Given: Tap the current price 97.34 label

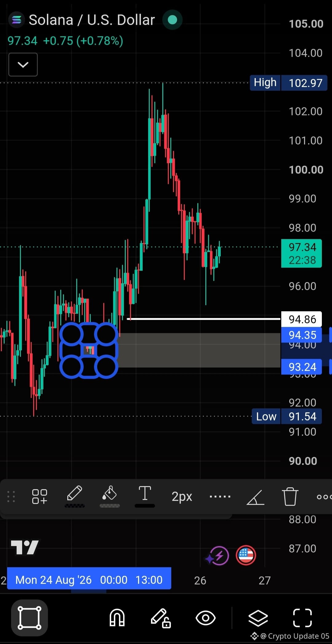Looking at the screenshot, I should [x=302, y=253].
